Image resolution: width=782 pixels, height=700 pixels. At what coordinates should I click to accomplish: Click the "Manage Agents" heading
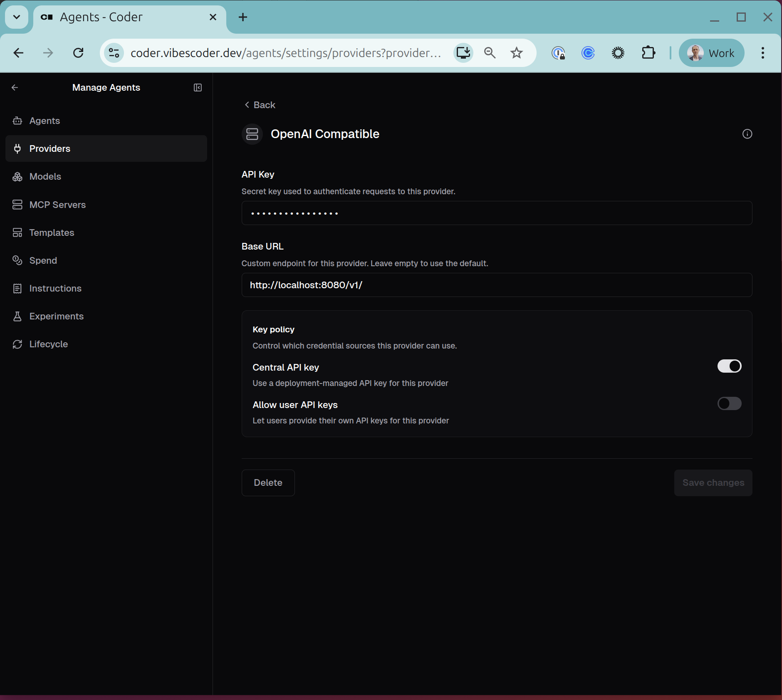pos(106,87)
